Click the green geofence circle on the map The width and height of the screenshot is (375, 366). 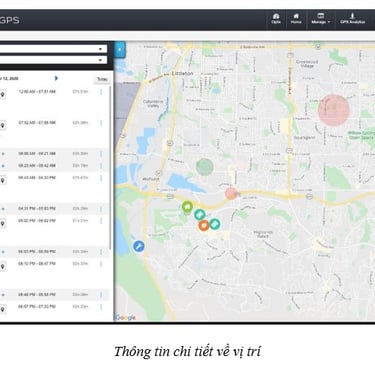[205, 167]
